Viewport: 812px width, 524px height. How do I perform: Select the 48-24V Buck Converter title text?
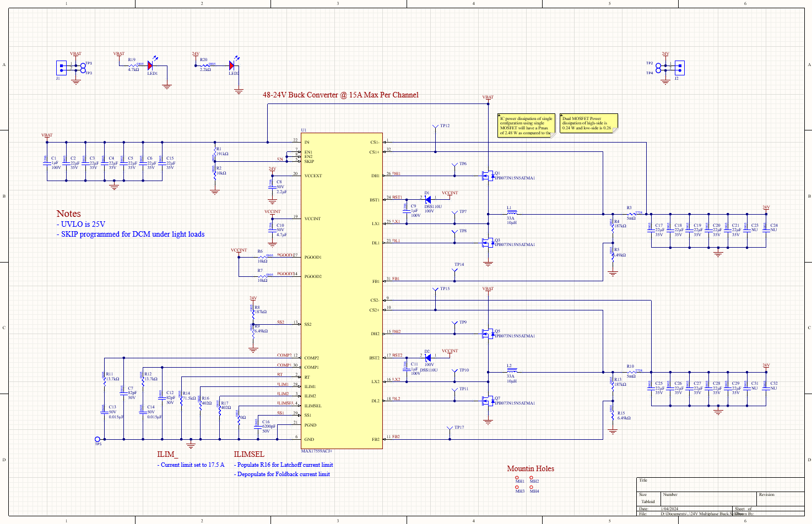click(x=340, y=95)
